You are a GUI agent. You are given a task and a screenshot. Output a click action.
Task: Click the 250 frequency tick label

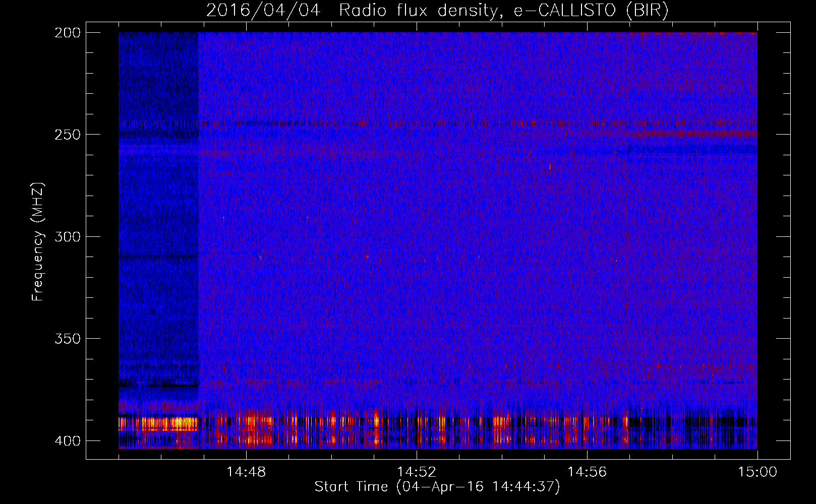[x=68, y=135]
